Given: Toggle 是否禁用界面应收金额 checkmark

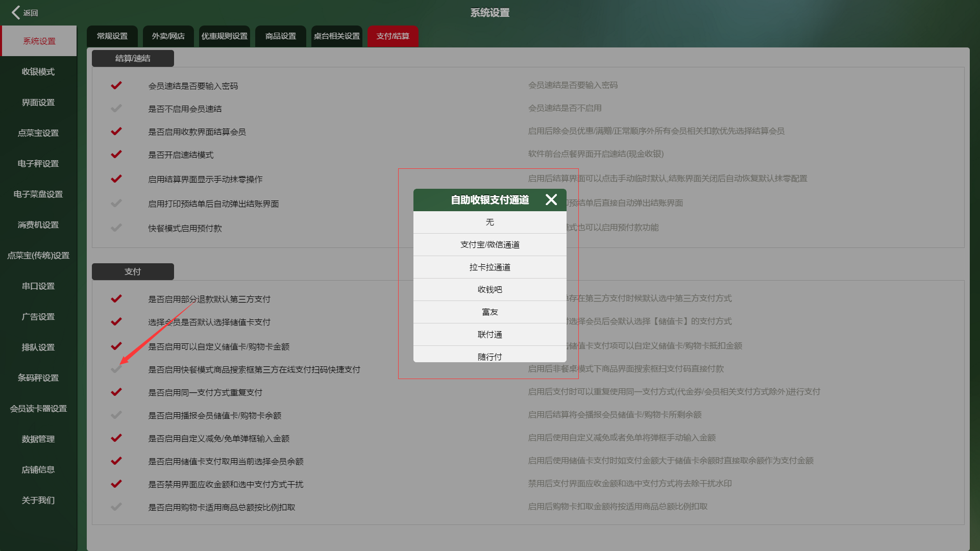Looking at the screenshot, I should [116, 484].
